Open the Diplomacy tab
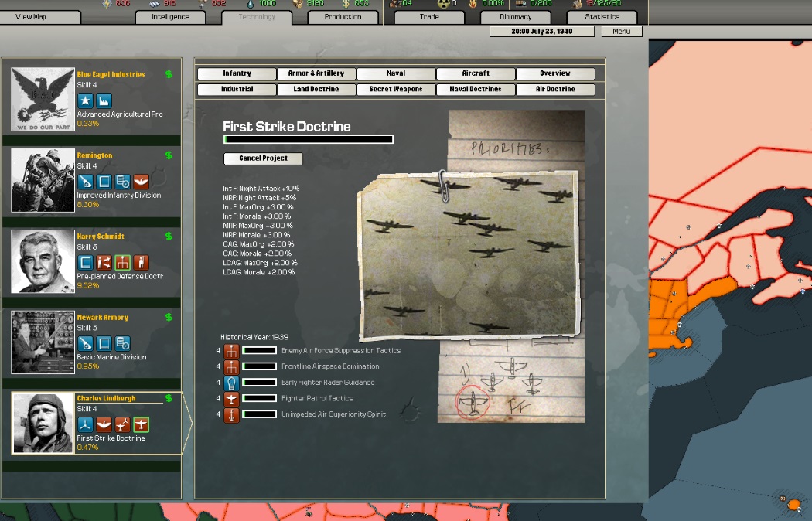This screenshot has width=812, height=521. pos(515,17)
